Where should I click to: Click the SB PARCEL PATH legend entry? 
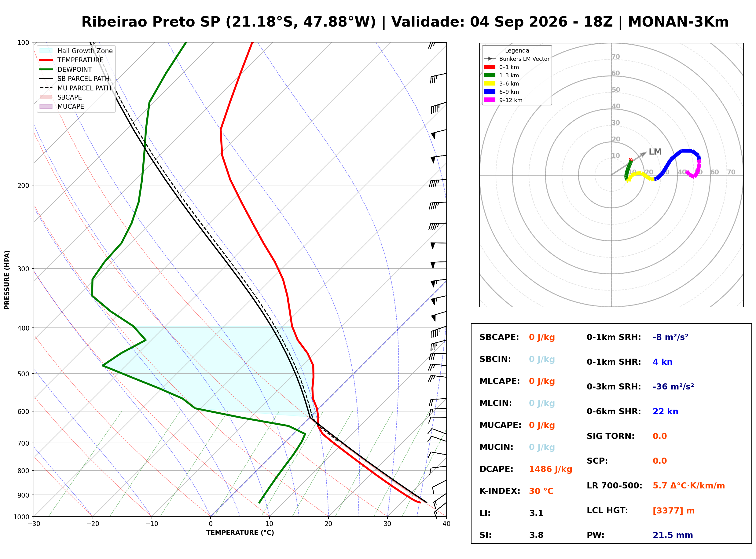coord(75,79)
